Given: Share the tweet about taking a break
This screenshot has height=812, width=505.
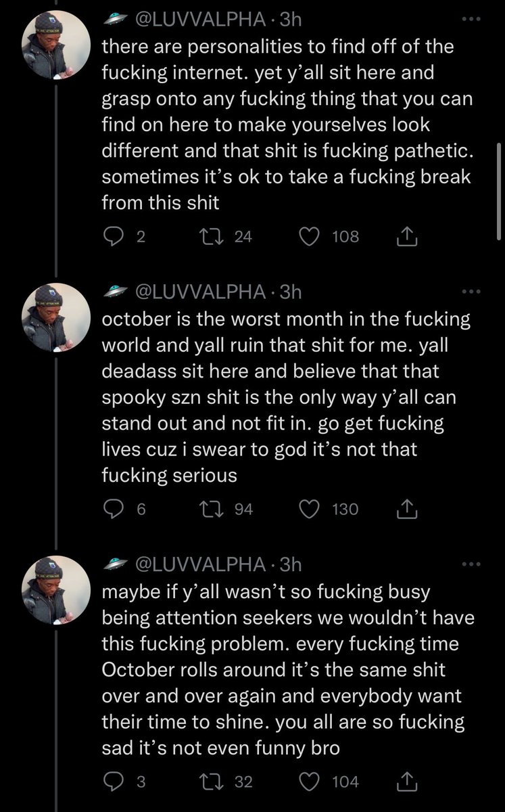Looking at the screenshot, I should click(x=406, y=237).
